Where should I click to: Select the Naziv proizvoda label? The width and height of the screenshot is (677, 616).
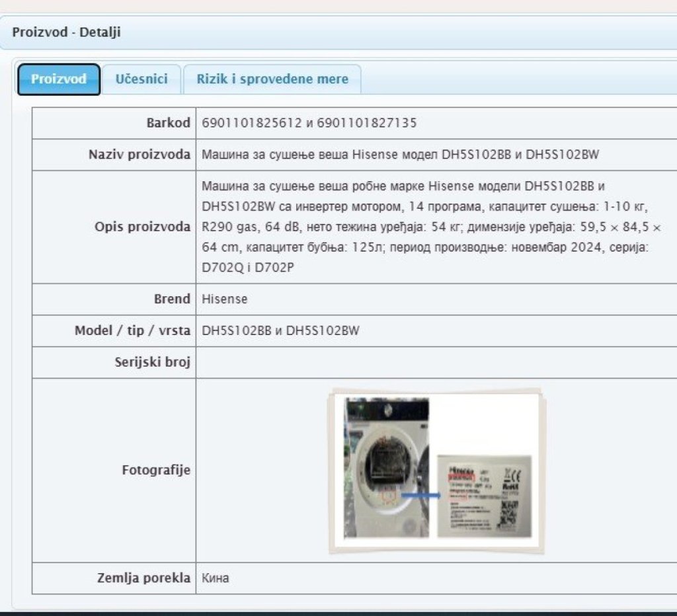point(139,155)
